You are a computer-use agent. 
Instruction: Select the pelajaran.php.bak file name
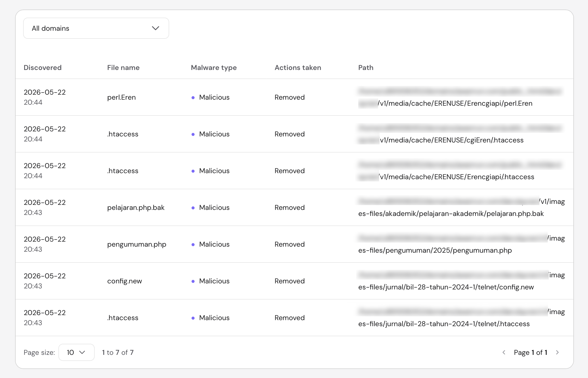136,208
